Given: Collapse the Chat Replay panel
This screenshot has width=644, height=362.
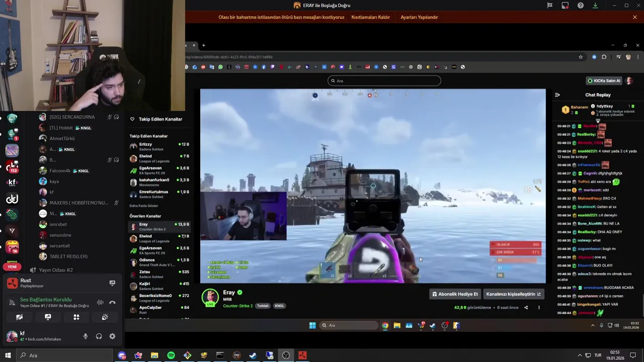Looking at the screenshot, I should point(557,95).
